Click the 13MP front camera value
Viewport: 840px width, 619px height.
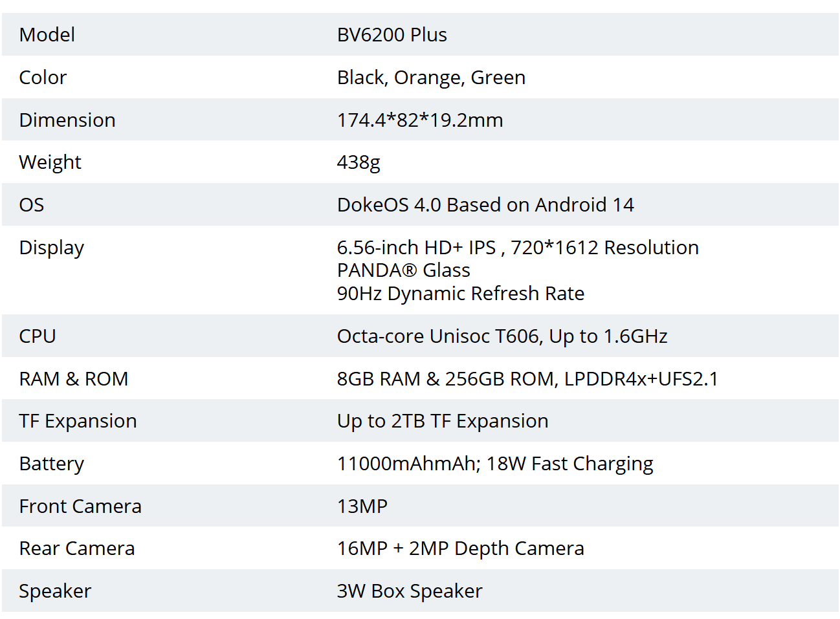click(x=362, y=506)
